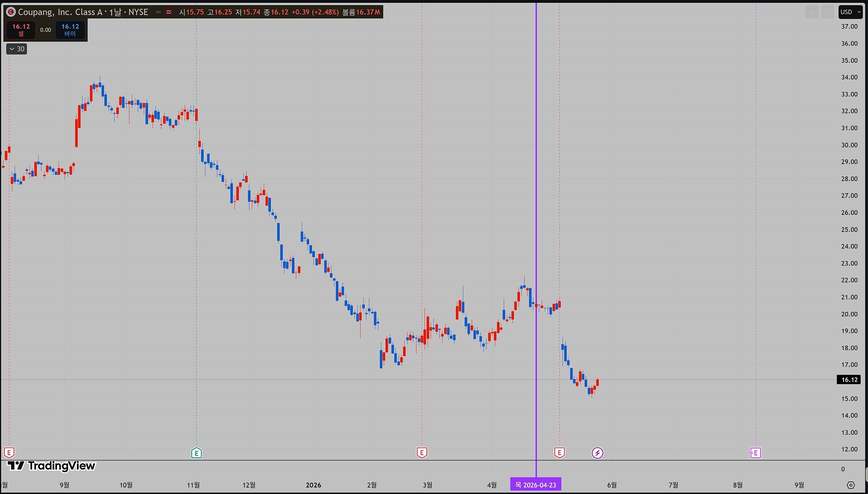Click the TradingView logo

pyautogui.click(x=51, y=466)
